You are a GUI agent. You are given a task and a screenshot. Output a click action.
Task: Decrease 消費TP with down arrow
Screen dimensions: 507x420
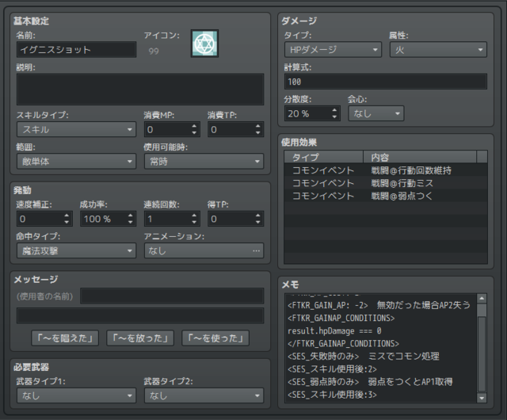[x=257, y=132]
